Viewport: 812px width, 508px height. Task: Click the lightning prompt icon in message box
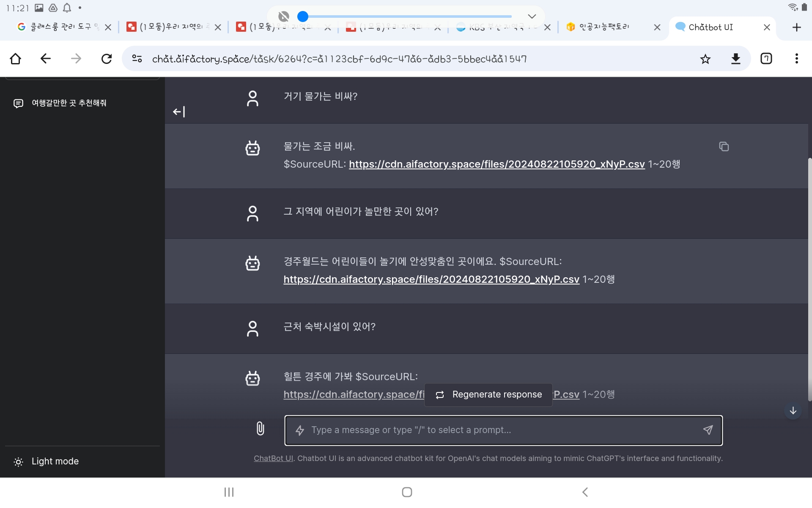(300, 430)
